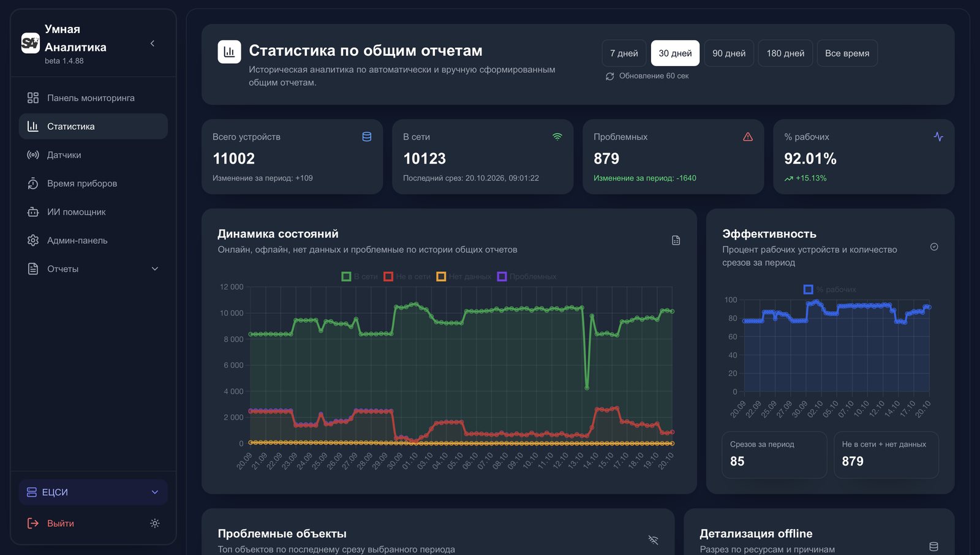Click the refresh icon beside Обновление 60 сек
This screenshot has height=555, width=980.
(x=610, y=77)
